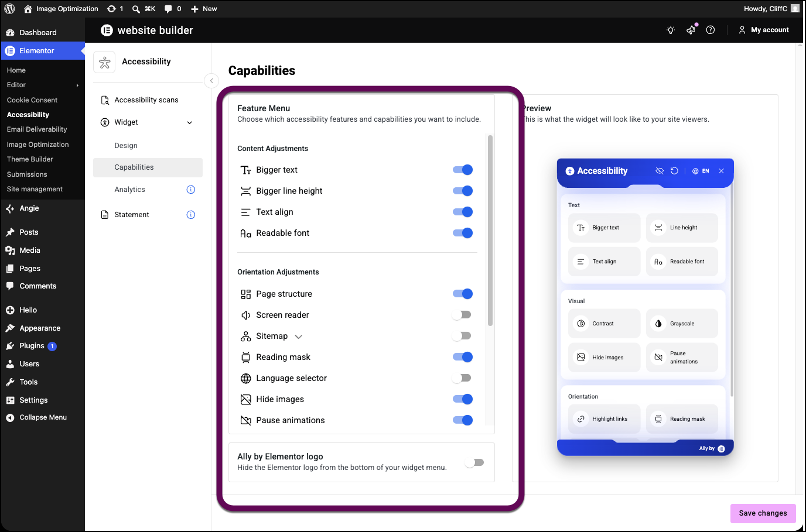Screen dimensions: 806x532
Task: Open the Statement page link
Action: click(x=132, y=215)
